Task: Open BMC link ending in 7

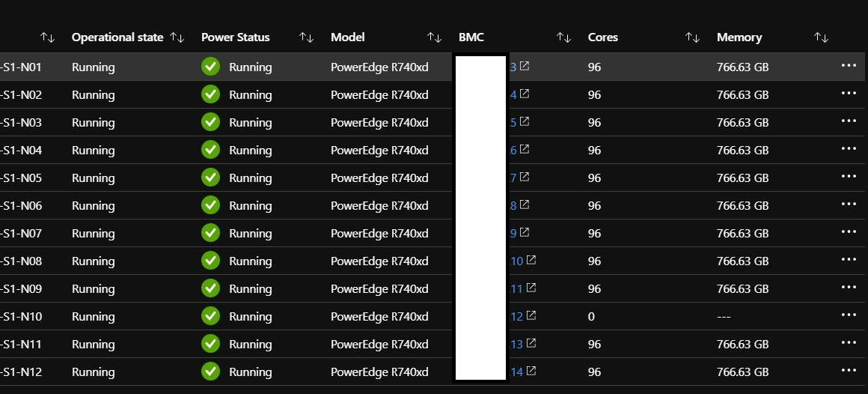Action: (x=513, y=178)
